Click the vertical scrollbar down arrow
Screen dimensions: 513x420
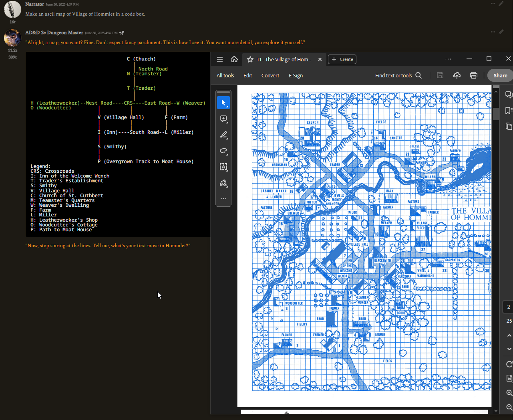tap(496, 410)
